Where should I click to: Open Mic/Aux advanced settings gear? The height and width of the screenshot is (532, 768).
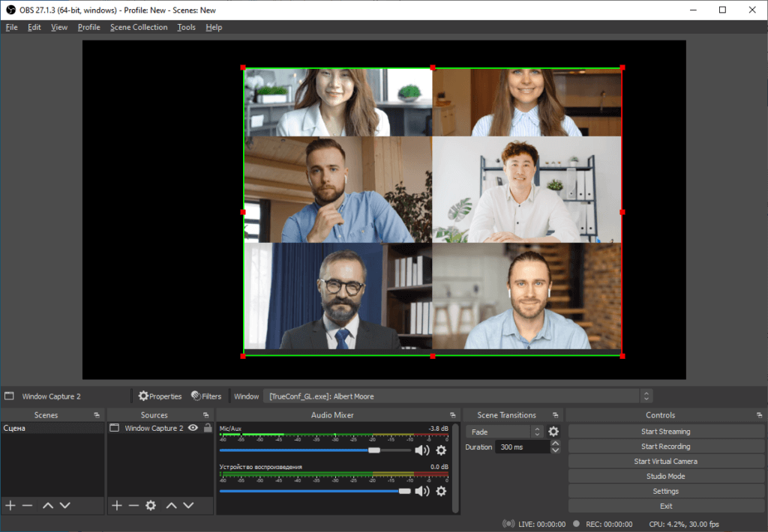point(441,450)
